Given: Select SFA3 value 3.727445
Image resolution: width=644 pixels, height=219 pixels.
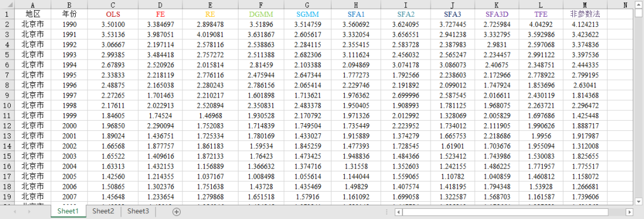Looking at the screenshot, I should [453, 24].
